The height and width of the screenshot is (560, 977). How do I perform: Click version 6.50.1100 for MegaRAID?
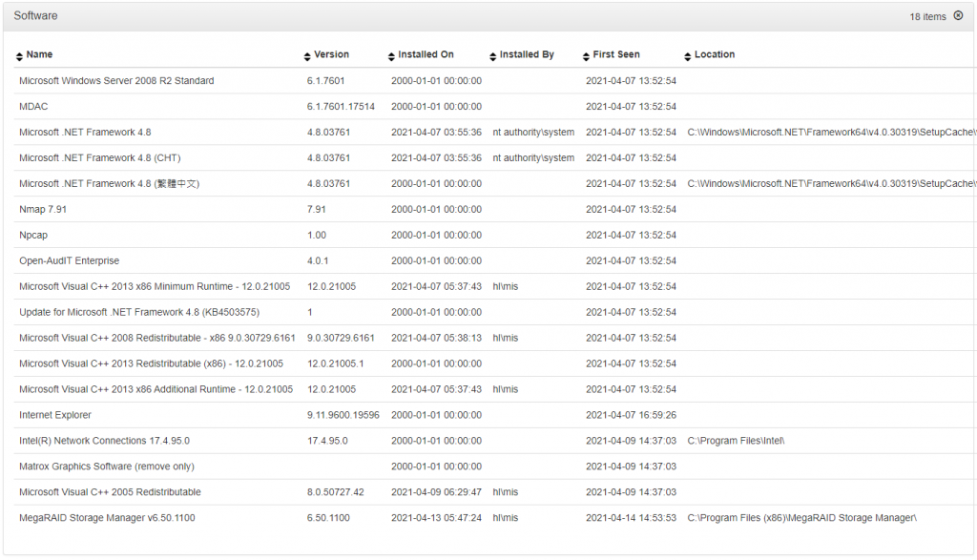point(328,518)
